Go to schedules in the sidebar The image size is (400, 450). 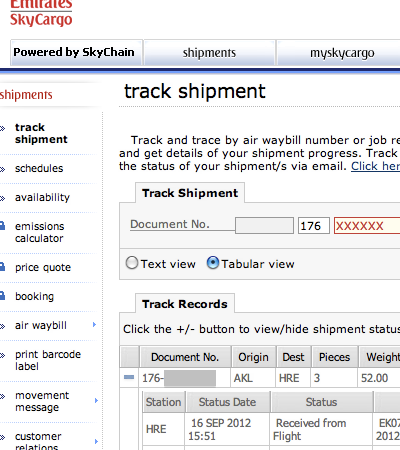(x=39, y=169)
